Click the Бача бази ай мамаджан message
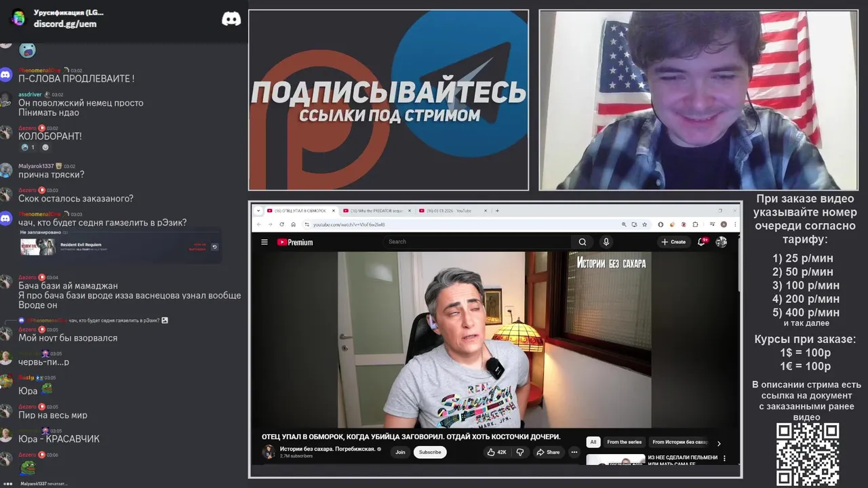This screenshot has height=488, width=868. click(68, 286)
